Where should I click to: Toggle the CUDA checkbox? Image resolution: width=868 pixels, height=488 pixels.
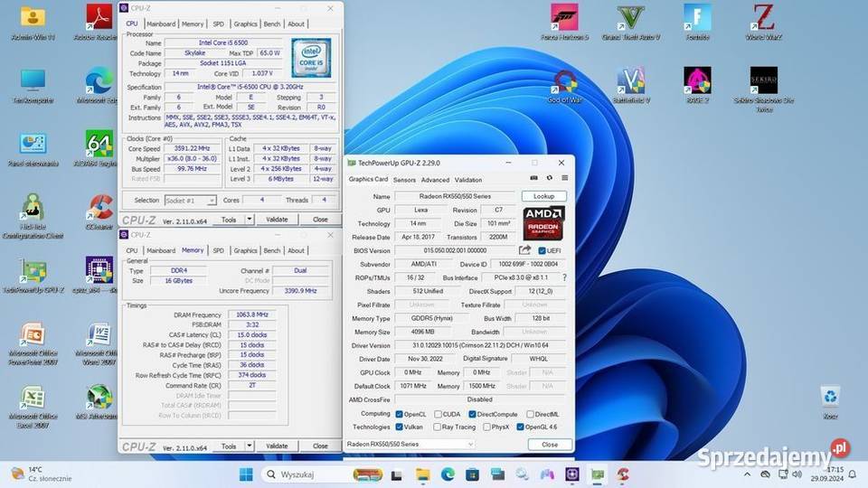pos(438,414)
